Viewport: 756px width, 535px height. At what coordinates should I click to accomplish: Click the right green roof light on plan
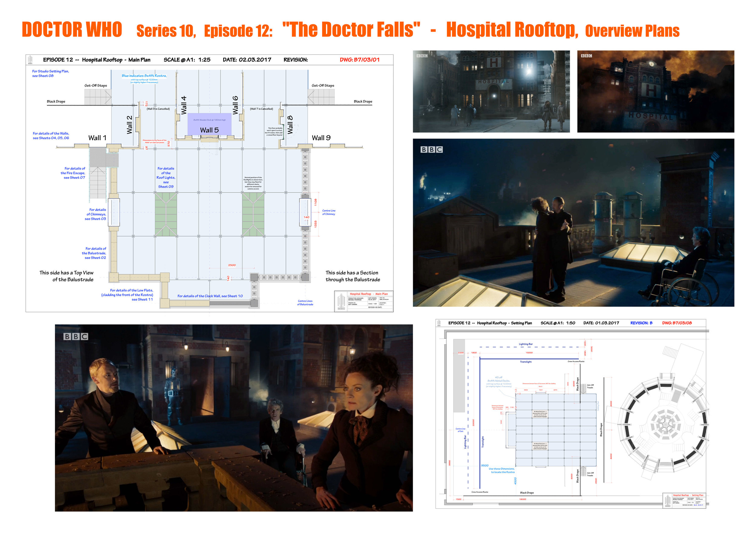pos(253,215)
